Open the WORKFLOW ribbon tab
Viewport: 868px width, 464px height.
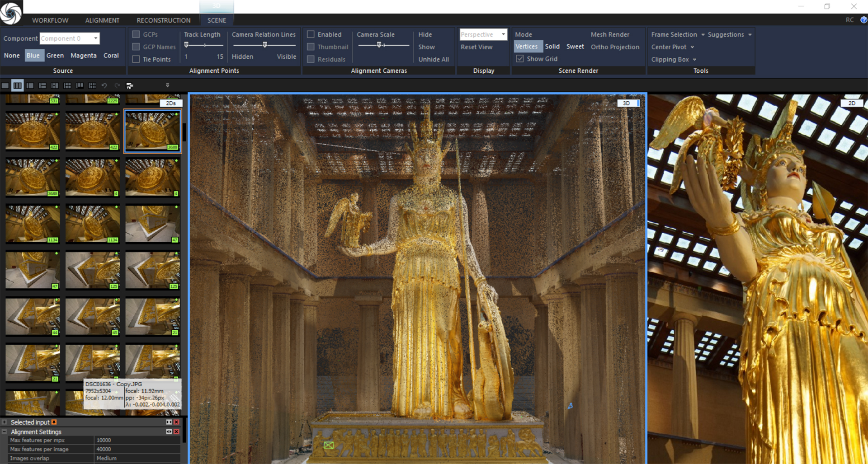click(x=50, y=20)
